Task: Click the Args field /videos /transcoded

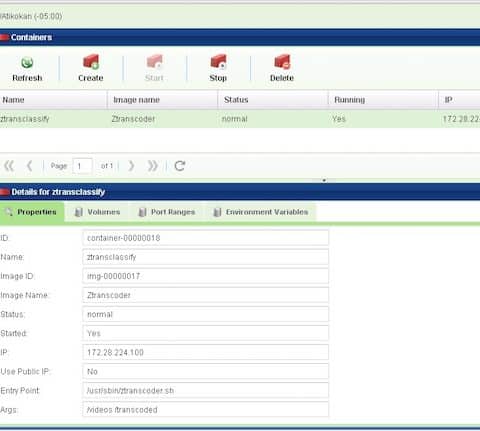Action: coord(206,410)
